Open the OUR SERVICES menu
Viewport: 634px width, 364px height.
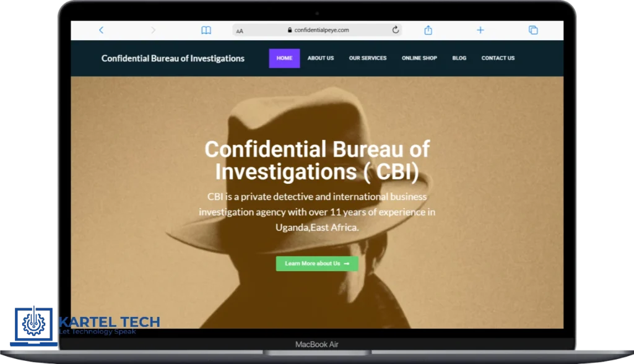(367, 58)
